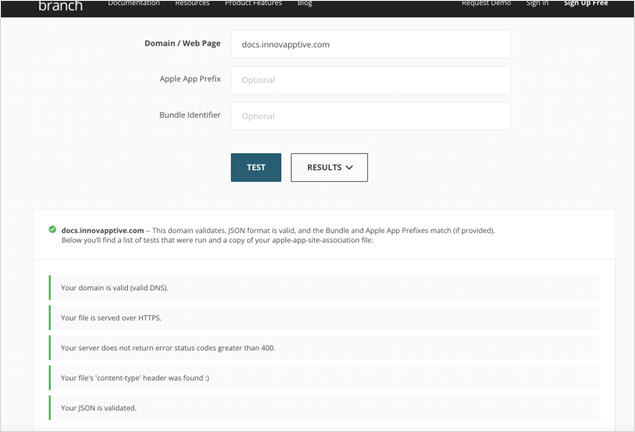
Task: Click the server error status codes row
Action: 324,348
